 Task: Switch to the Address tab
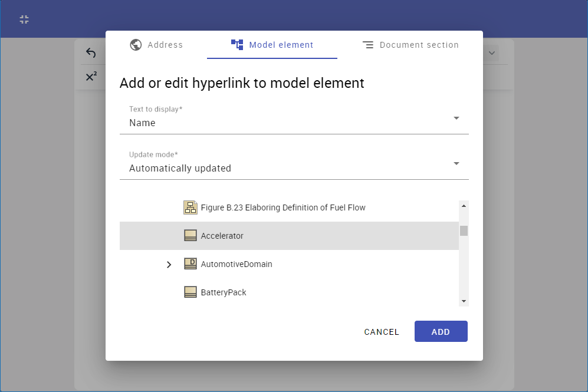coord(156,44)
